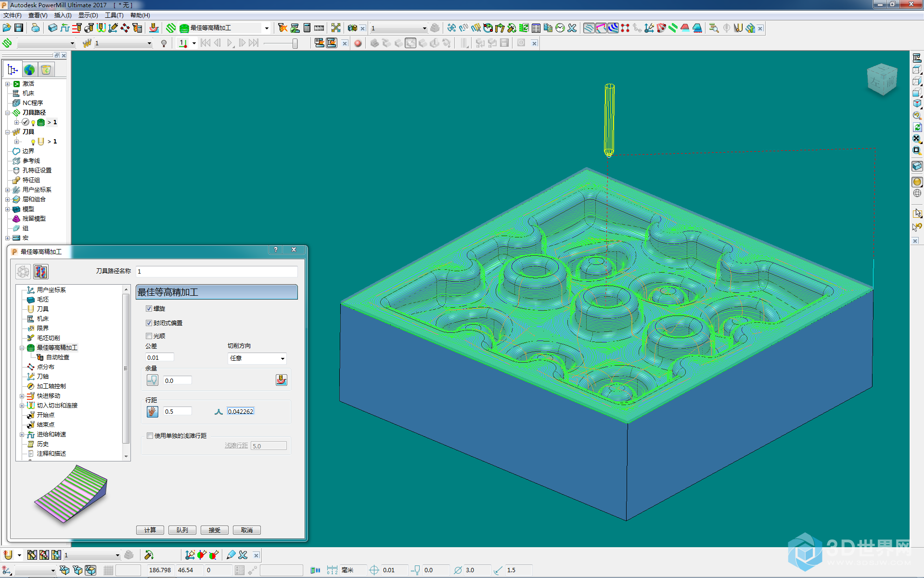Click the 余量 value input field
Screen dimensions: 924x578
175,380
